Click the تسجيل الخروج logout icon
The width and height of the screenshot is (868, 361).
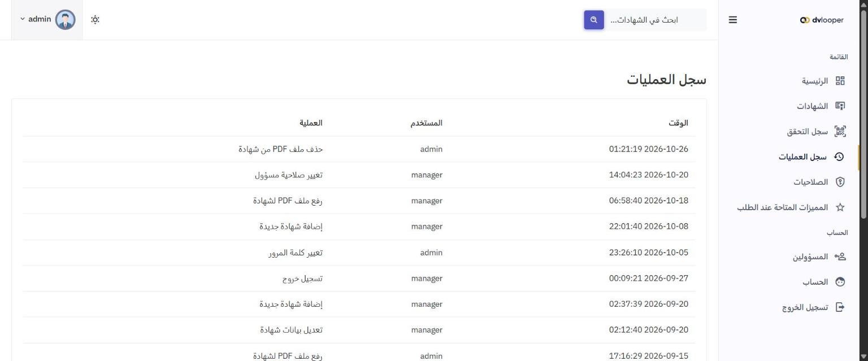pos(840,307)
